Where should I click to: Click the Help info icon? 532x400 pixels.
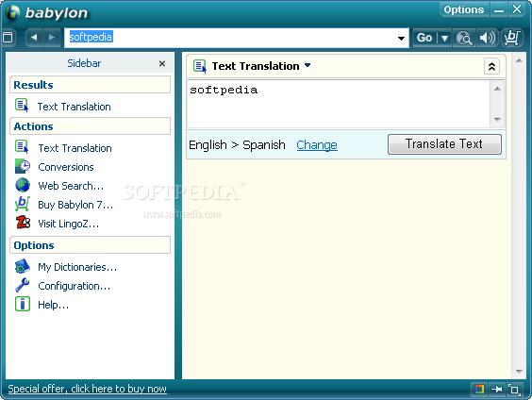click(23, 304)
